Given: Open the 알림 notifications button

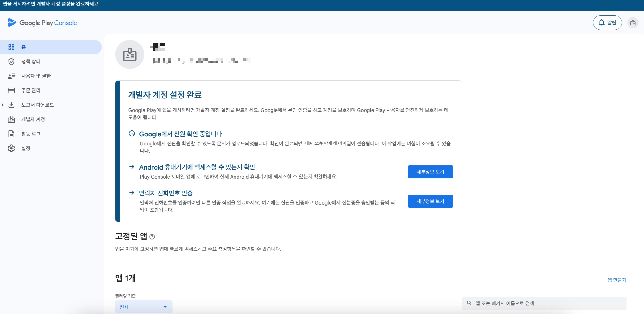Looking at the screenshot, I should (607, 23).
